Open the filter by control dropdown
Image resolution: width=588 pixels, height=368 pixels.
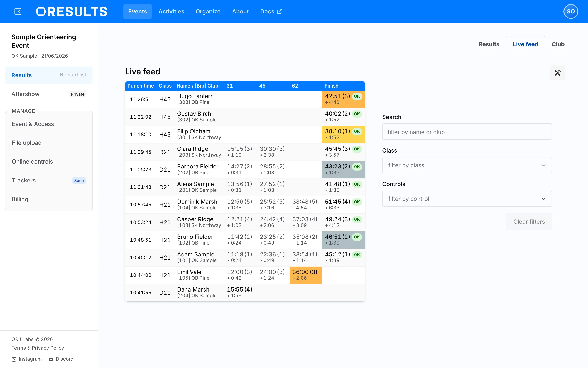(x=467, y=199)
